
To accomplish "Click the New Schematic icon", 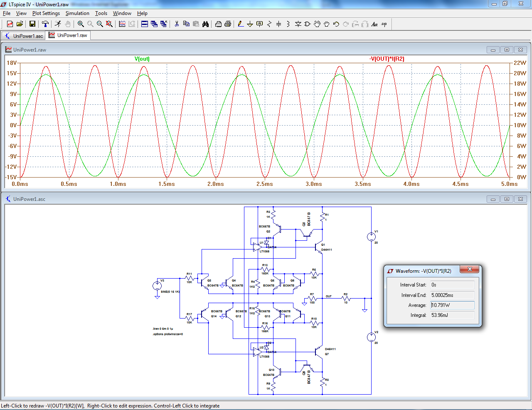I will pos(10,24).
